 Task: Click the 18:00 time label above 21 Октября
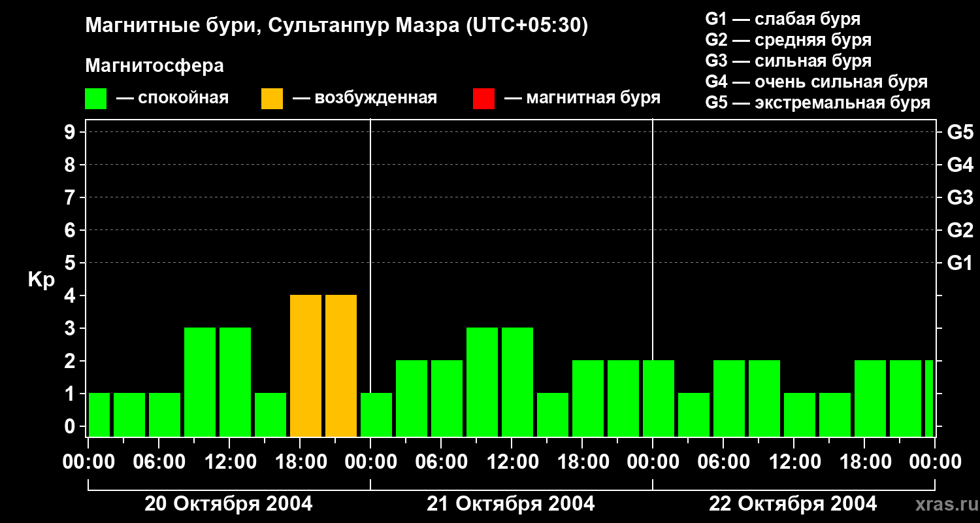coord(582,462)
